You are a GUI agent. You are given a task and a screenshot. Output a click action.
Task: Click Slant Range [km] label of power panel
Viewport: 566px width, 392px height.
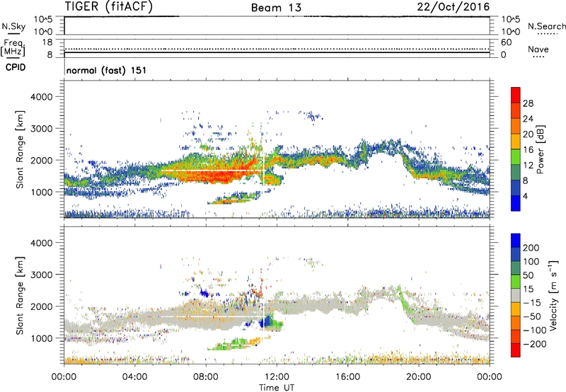click(x=20, y=149)
